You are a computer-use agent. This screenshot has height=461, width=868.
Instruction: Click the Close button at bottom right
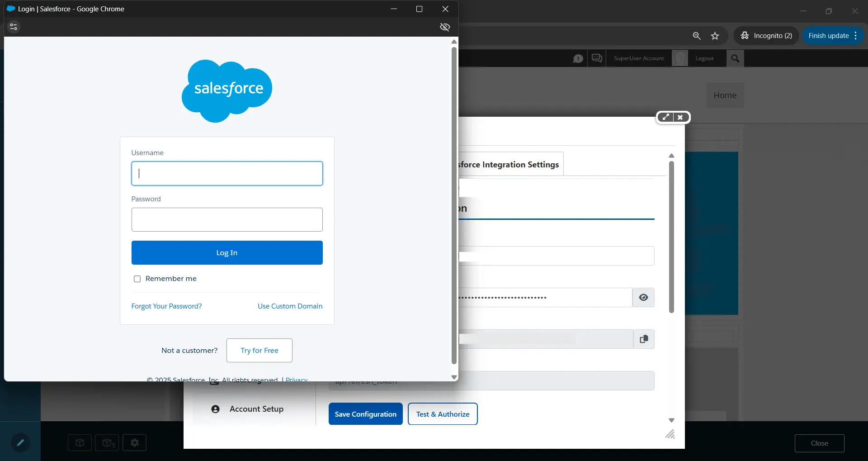tap(819, 443)
